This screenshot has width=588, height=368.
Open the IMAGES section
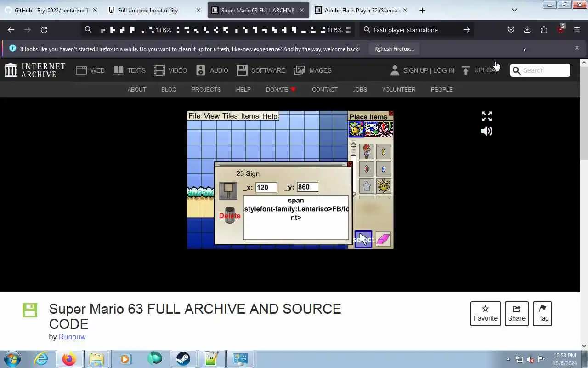tap(312, 70)
